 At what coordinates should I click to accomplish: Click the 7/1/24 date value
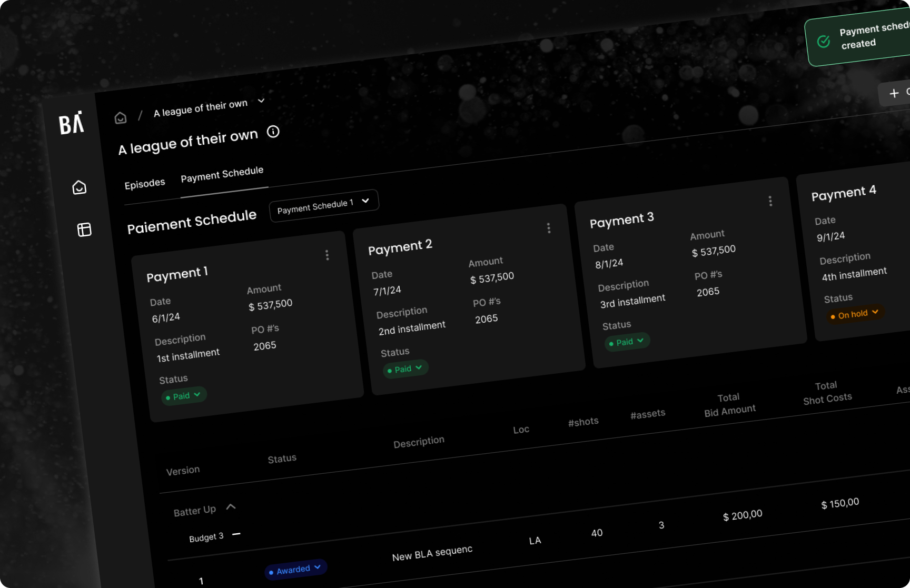[x=387, y=291]
